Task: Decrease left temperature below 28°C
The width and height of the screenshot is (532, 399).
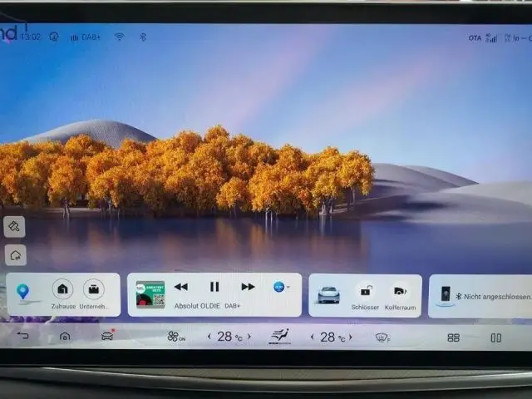Action: (x=209, y=337)
